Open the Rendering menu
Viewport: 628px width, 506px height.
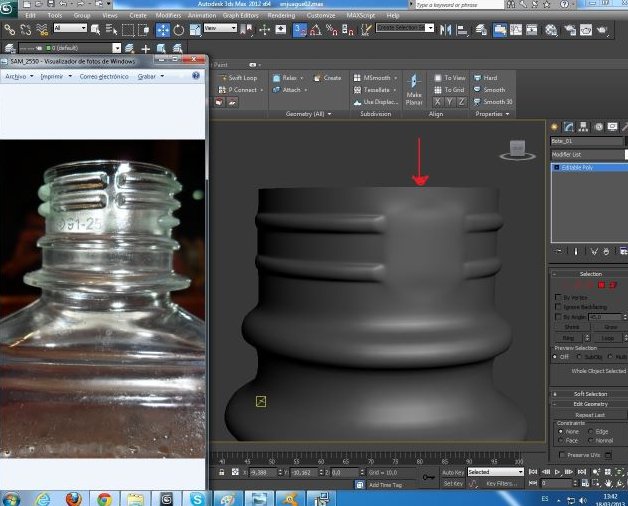(x=281, y=15)
